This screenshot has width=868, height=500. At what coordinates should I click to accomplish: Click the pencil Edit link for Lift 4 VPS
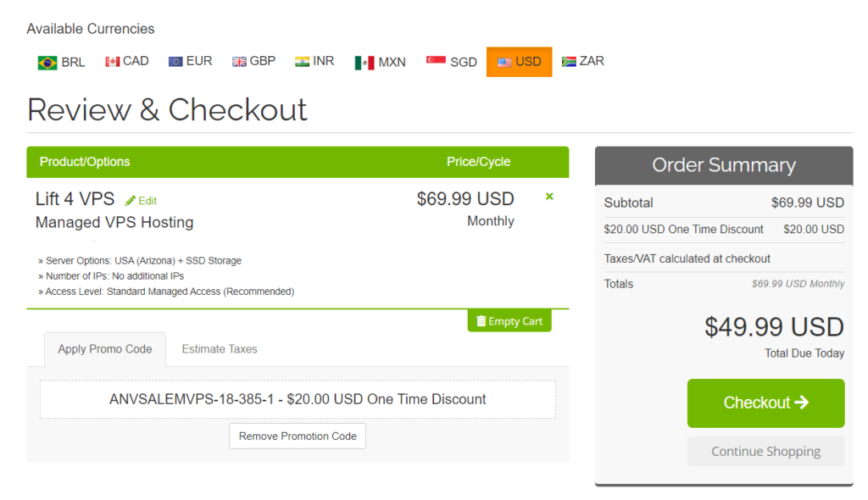click(x=142, y=201)
